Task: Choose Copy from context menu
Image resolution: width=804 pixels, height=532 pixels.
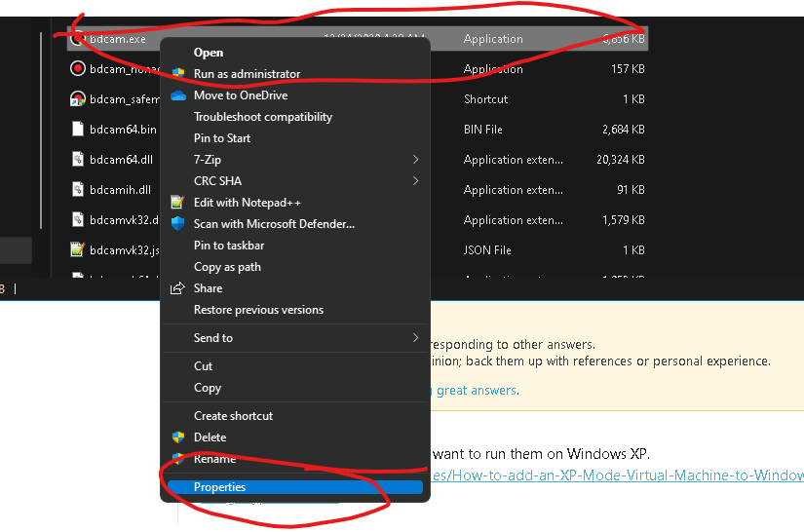Action: tap(295, 388)
